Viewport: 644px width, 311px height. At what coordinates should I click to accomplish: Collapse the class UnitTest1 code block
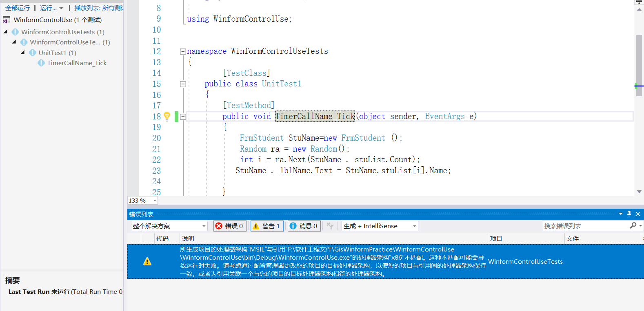click(183, 84)
